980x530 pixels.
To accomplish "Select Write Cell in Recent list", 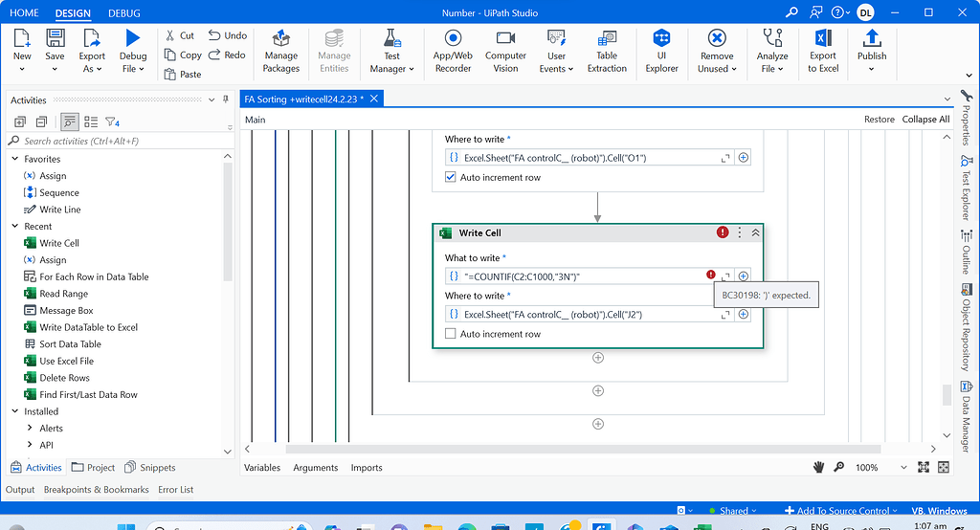I will 59,243.
